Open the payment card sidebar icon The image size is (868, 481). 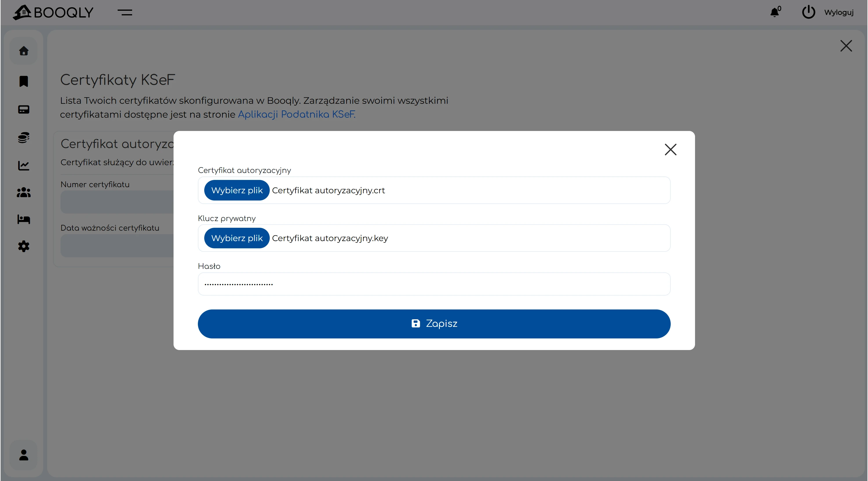(23, 110)
